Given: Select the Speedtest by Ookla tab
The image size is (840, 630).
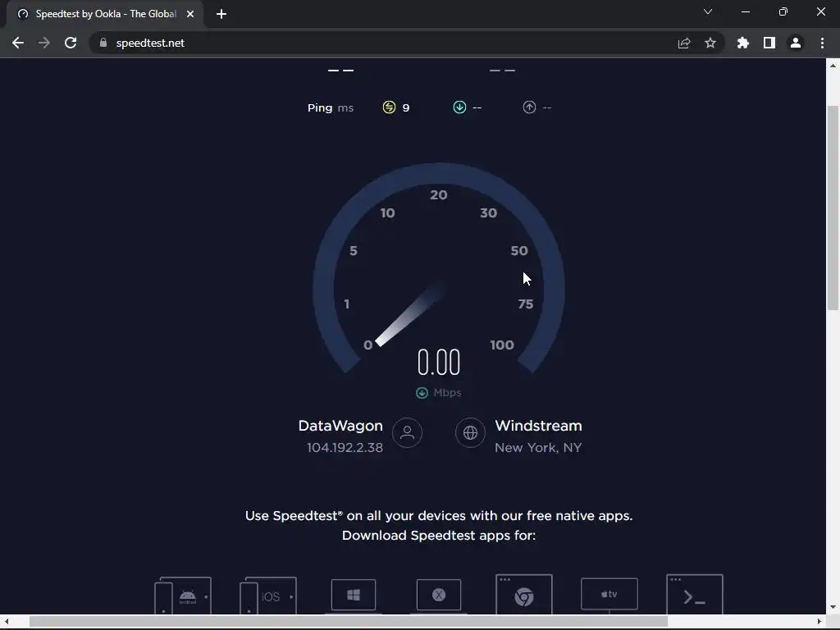Looking at the screenshot, I should click(x=104, y=14).
